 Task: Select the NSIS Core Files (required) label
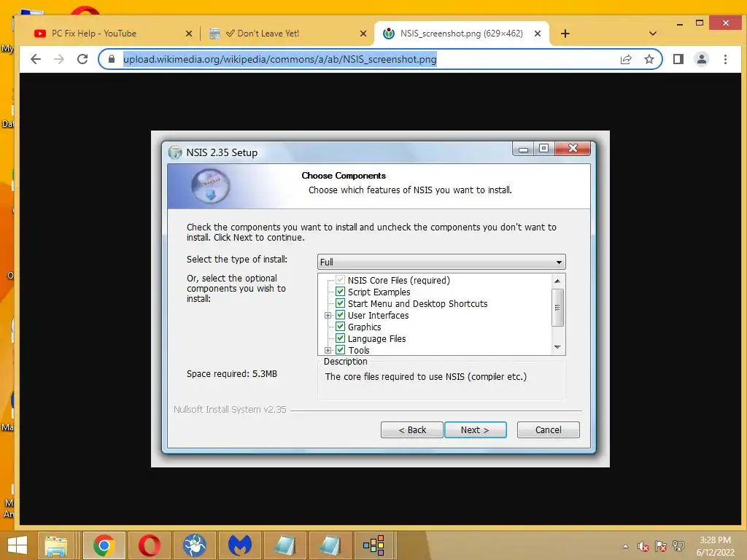[399, 281]
